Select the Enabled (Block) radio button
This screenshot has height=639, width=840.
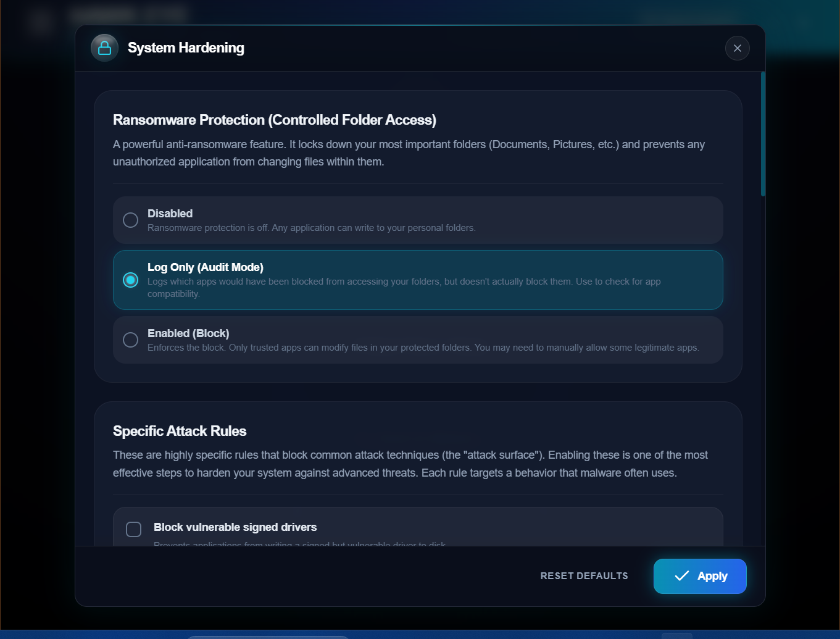(x=130, y=340)
